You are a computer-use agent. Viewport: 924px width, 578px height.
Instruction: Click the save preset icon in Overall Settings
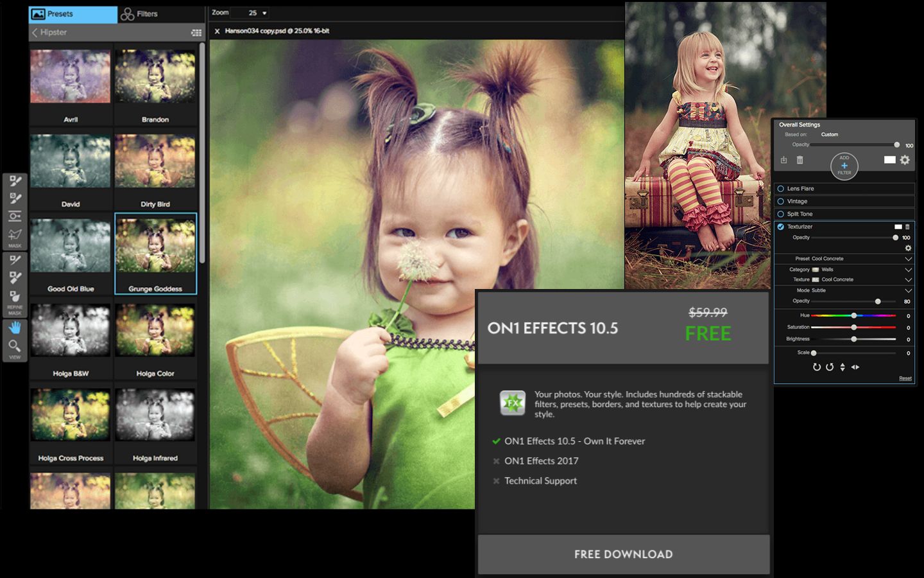tap(783, 160)
